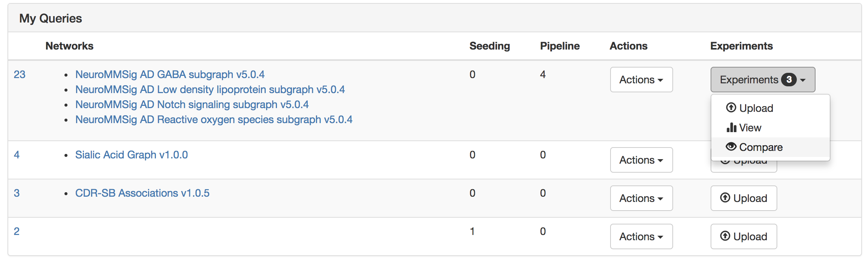Image resolution: width=868 pixels, height=262 pixels.
Task: Click CDR-SB Associations v1.0.5 link
Action: [142, 193]
